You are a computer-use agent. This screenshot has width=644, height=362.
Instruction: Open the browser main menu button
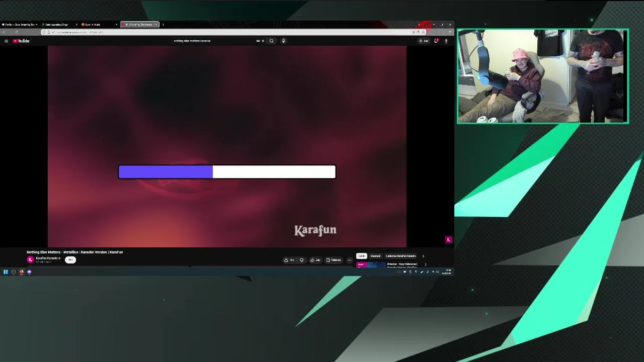pos(450,32)
